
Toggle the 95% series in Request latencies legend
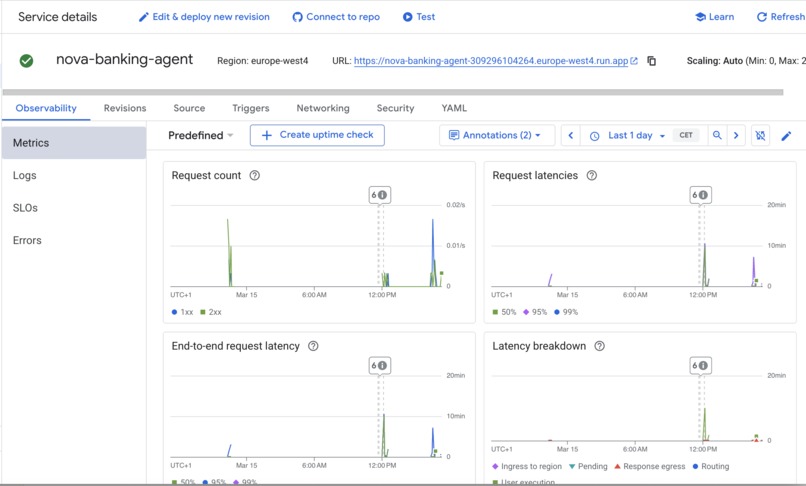click(x=535, y=312)
